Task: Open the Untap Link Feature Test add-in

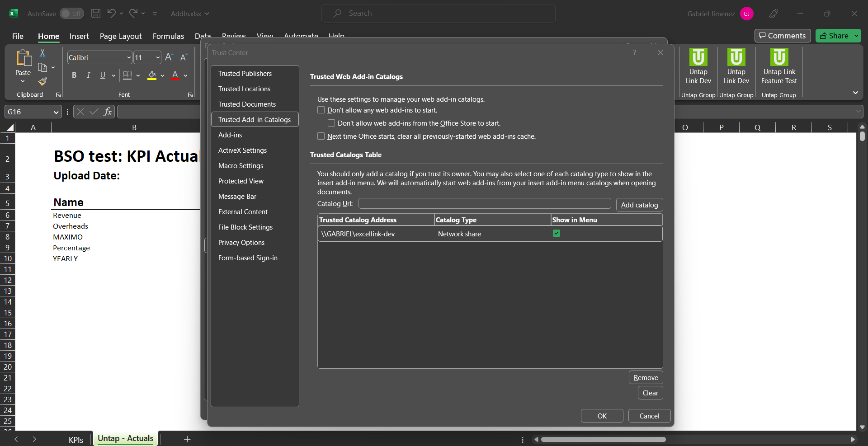Action: click(x=779, y=66)
